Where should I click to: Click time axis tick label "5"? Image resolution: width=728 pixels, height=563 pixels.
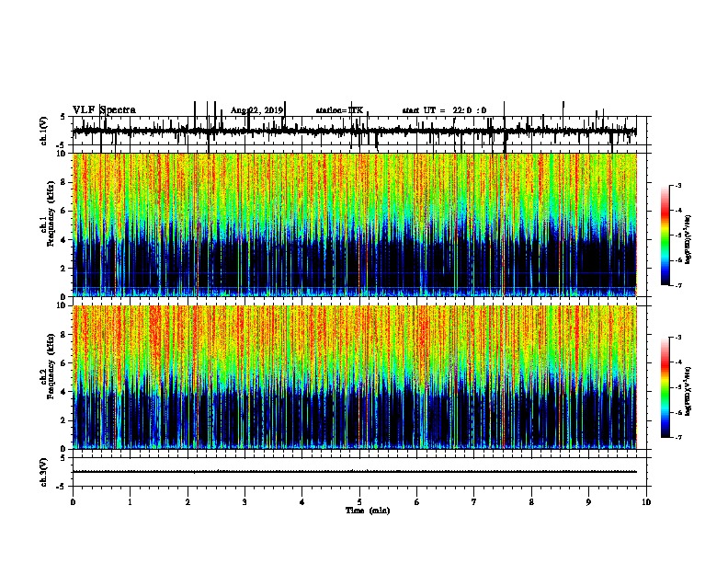[x=359, y=502]
